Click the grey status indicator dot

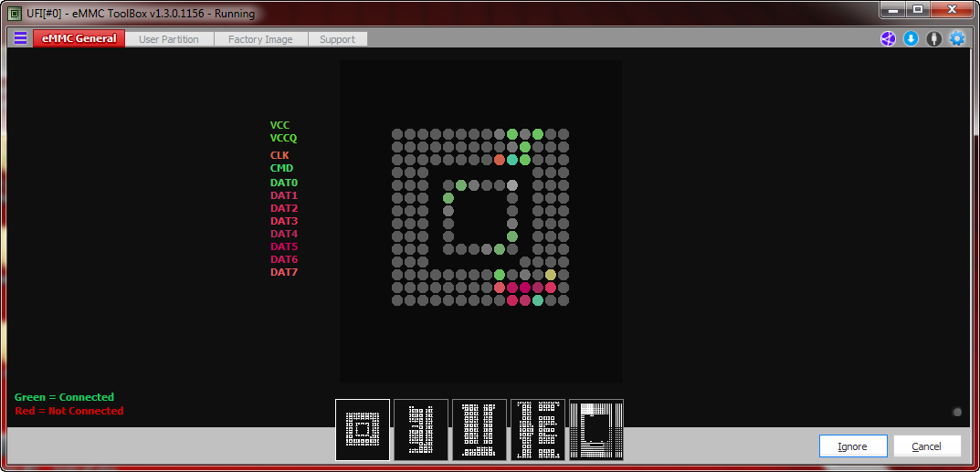[x=957, y=412]
